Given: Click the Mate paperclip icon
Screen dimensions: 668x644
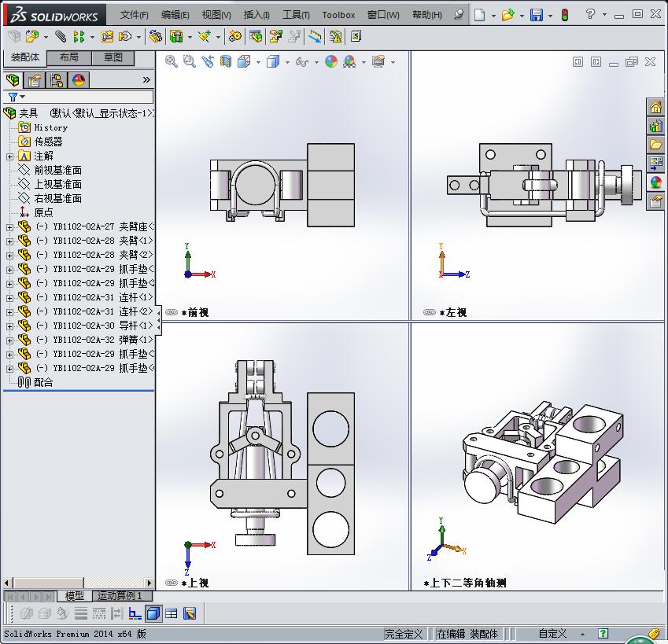Looking at the screenshot, I should (x=61, y=37).
